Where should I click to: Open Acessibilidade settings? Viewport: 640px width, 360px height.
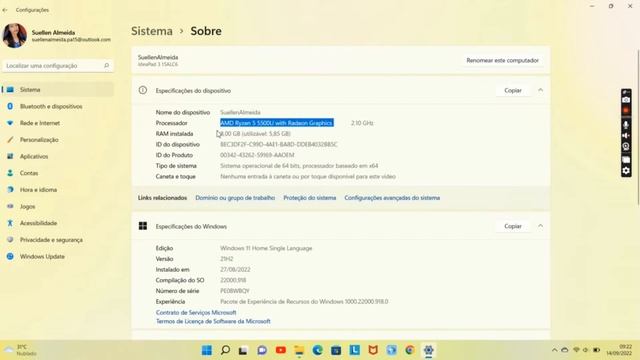(x=58, y=223)
